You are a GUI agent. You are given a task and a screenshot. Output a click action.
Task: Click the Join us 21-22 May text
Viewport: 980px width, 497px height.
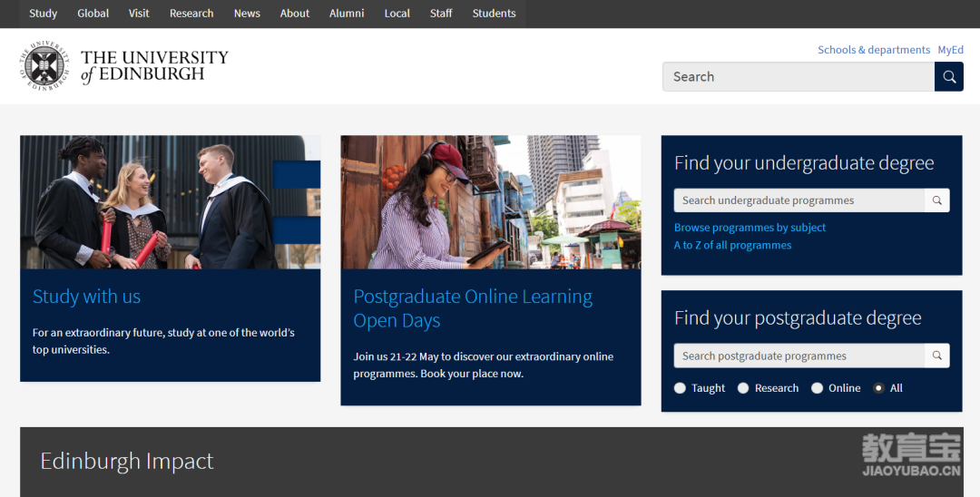tap(483, 365)
